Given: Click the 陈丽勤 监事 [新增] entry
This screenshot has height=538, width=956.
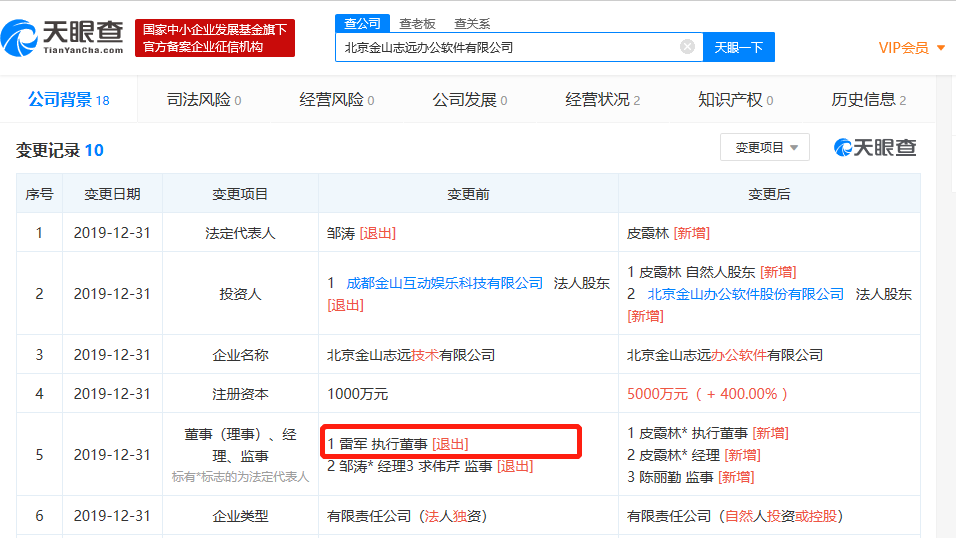Looking at the screenshot, I should coord(691,477).
